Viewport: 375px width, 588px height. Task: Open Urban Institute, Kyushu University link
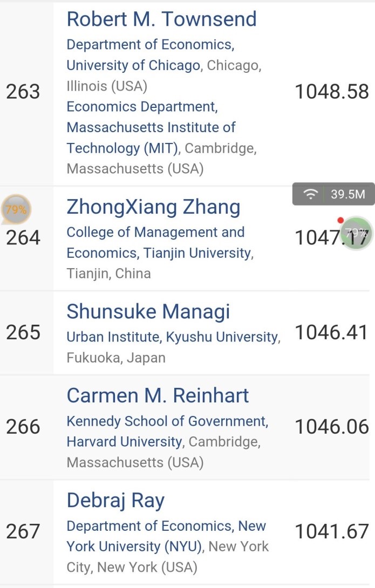(x=173, y=337)
